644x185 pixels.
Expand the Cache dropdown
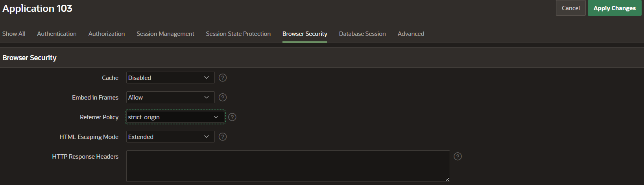click(170, 78)
